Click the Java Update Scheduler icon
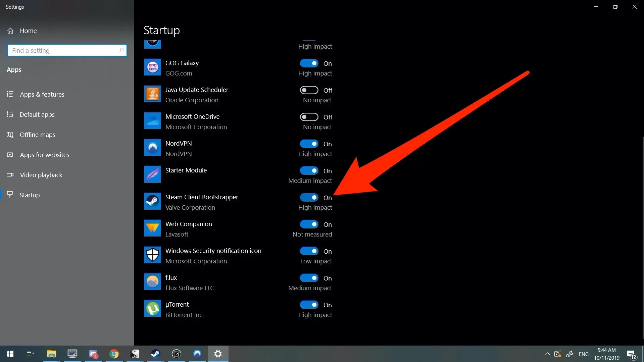 pos(153,94)
